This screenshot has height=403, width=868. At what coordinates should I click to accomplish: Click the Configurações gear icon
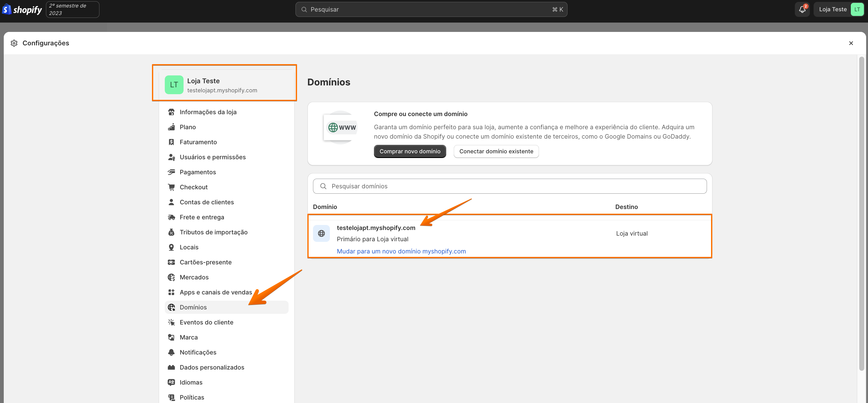(x=14, y=43)
